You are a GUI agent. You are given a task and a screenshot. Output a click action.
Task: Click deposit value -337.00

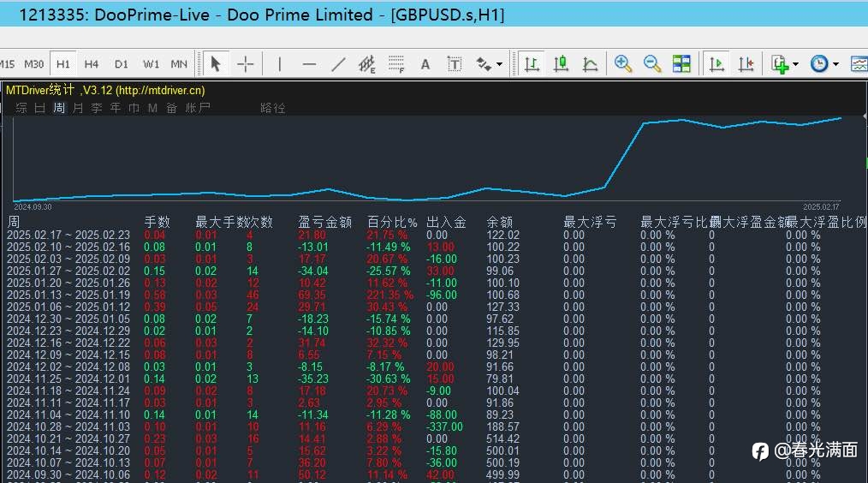click(x=444, y=426)
